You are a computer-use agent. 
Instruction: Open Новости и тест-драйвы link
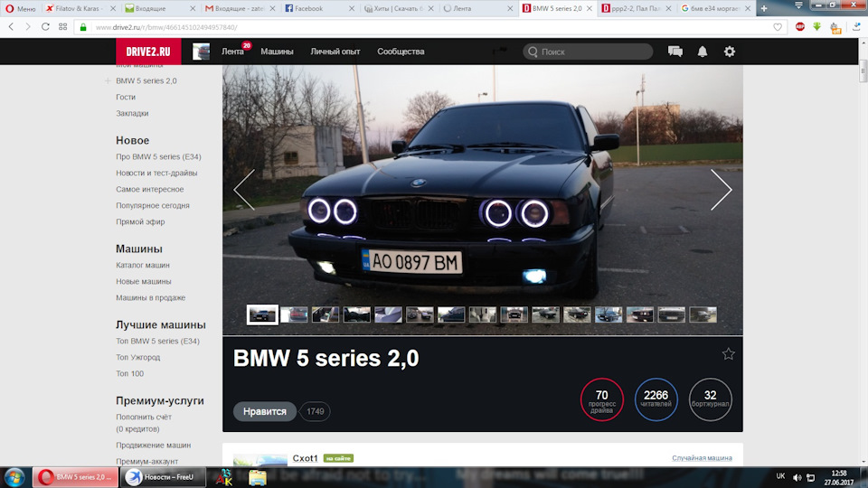156,173
